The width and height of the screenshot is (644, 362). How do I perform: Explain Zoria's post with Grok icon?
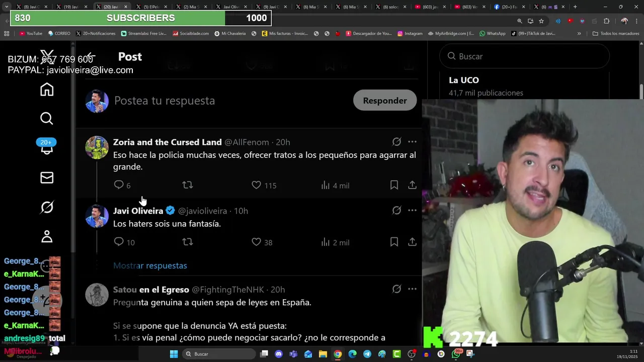(396, 142)
